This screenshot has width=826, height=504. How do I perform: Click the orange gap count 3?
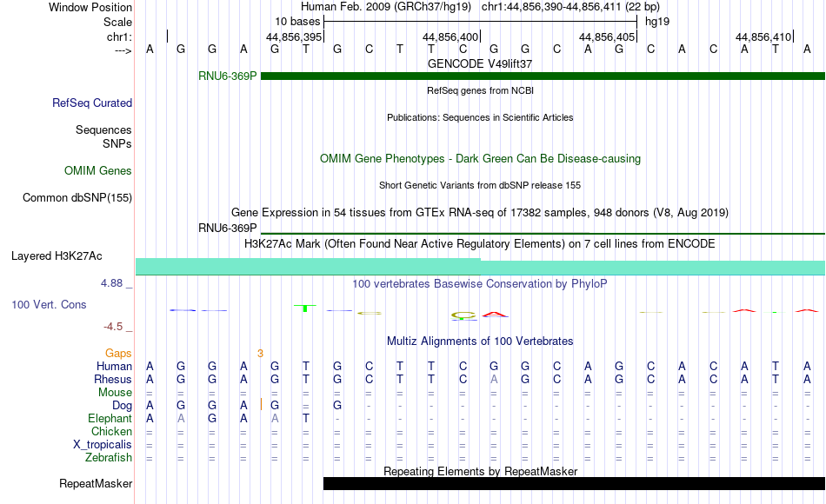click(260, 354)
